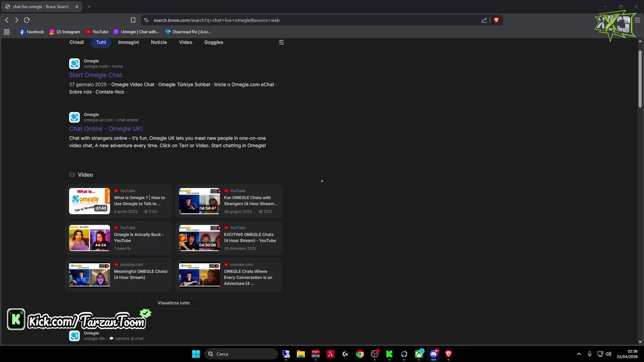Open the Start Omegle Chat result

(95, 75)
